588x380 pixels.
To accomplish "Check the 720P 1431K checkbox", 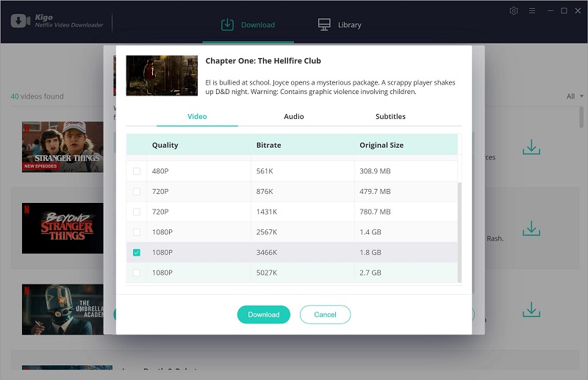I will pyautogui.click(x=137, y=212).
